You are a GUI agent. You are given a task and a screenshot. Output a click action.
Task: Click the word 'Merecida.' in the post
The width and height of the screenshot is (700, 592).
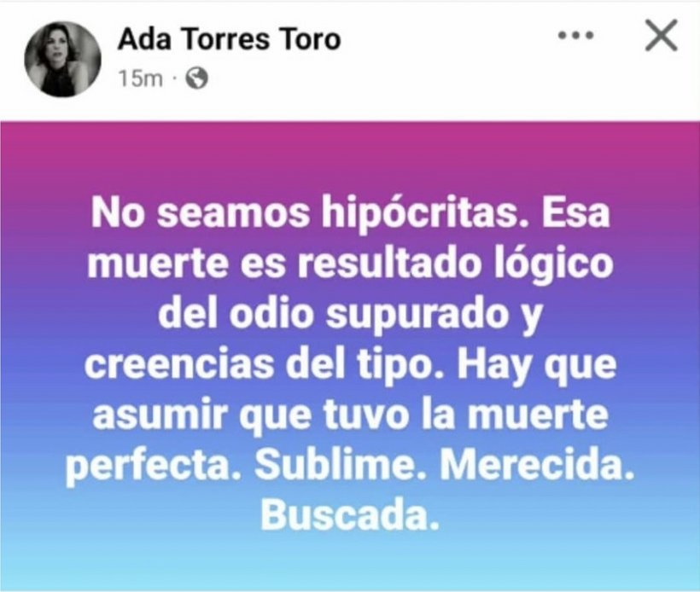pyautogui.click(x=537, y=465)
